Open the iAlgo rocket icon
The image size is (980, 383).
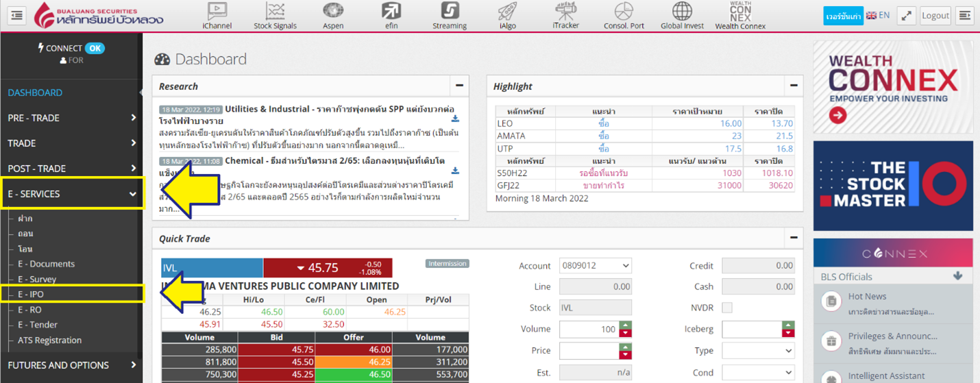[507, 16]
